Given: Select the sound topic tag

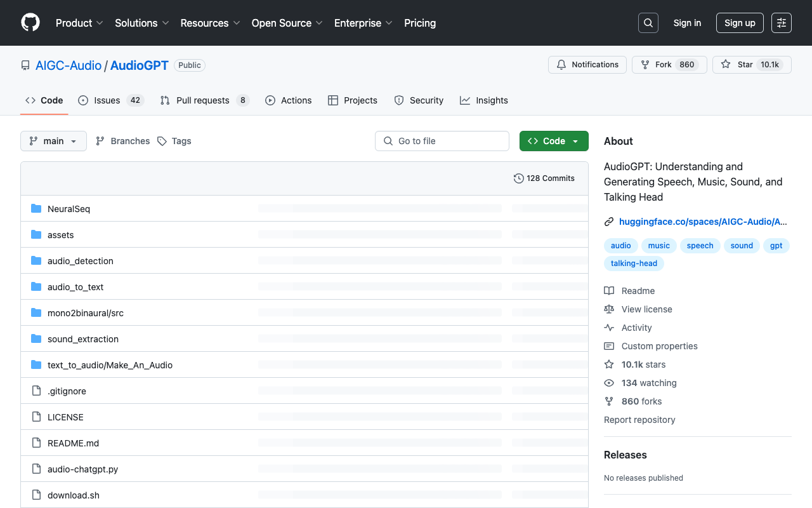Looking at the screenshot, I should tap(742, 246).
